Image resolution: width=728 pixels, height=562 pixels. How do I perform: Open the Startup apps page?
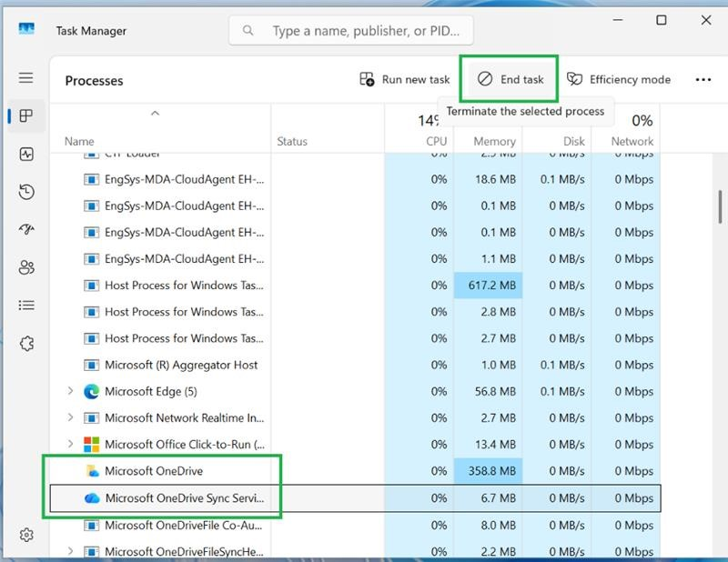point(26,229)
